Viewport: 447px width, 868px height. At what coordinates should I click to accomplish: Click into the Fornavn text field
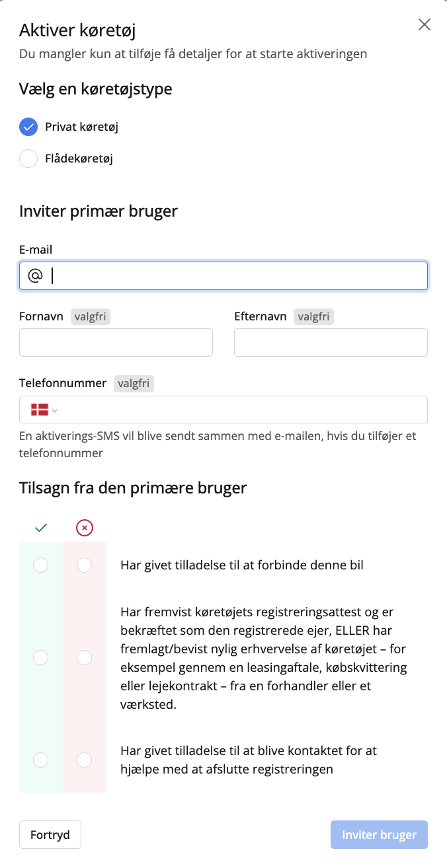(116, 342)
